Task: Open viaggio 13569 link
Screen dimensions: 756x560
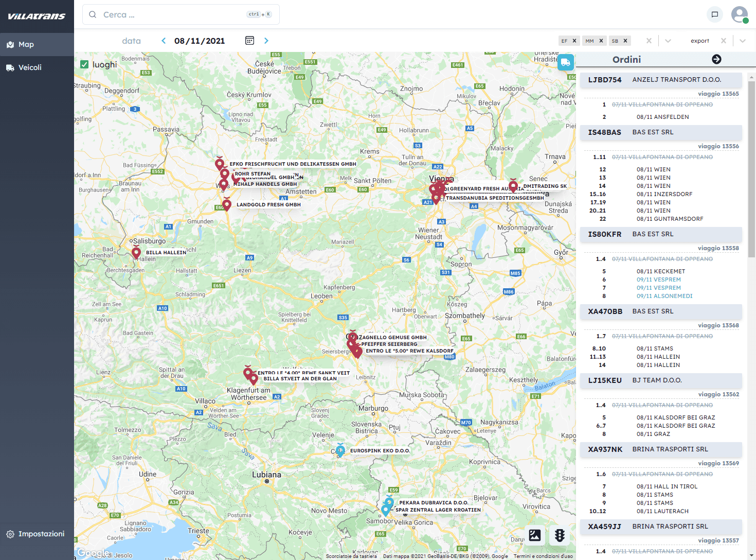Action: 718,463
